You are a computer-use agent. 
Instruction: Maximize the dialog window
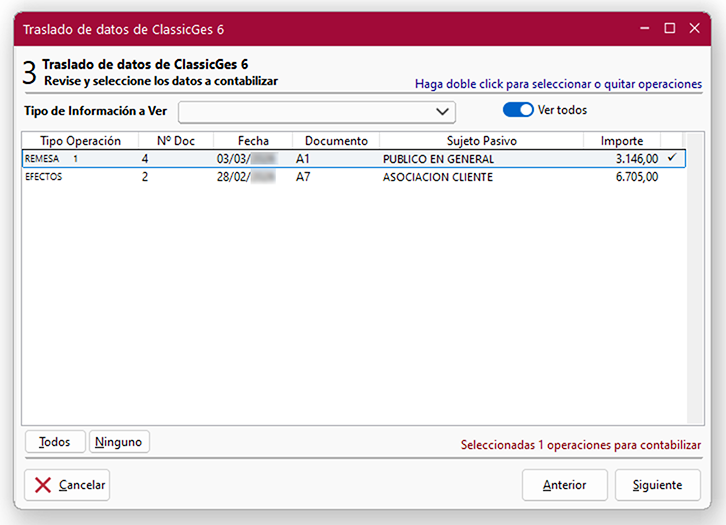coord(669,28)
